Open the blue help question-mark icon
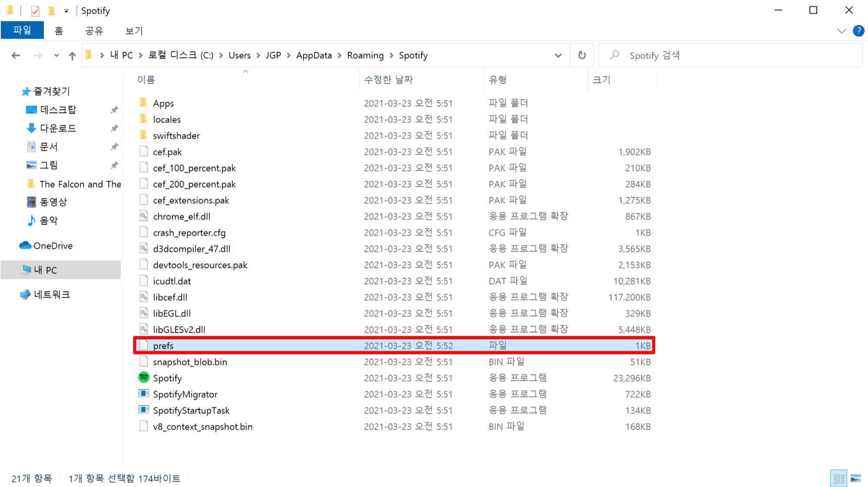Image resolution: width=868 pixels, height=487 pixels. point(858,31)
